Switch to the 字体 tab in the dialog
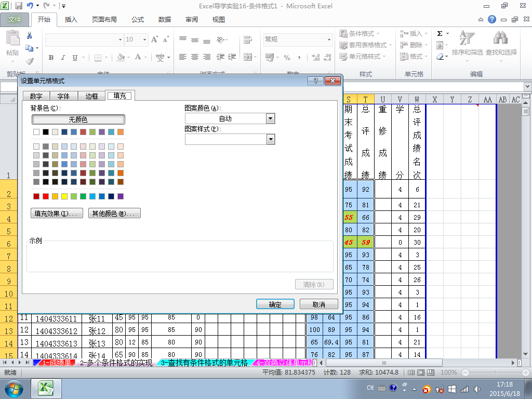Viewport: 532px width, 399px height. coord(63,96)
